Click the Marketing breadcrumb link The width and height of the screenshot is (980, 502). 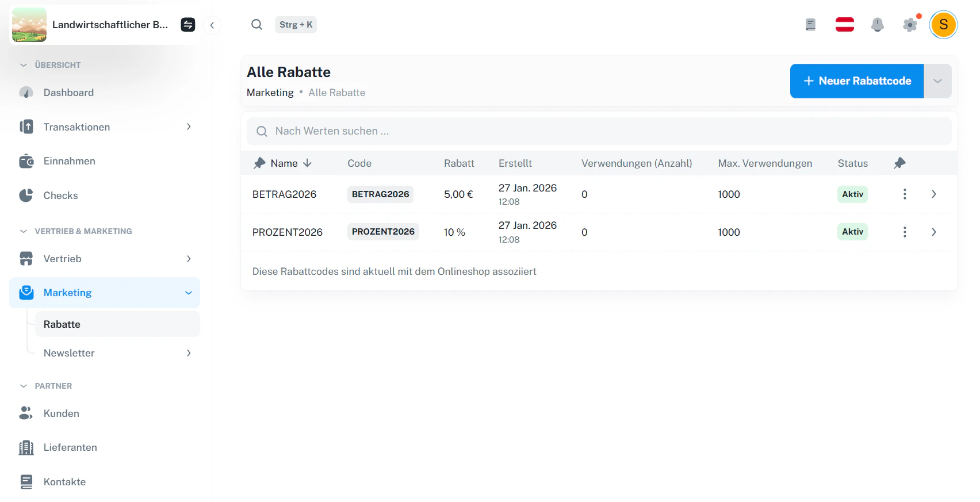tap(270, 93)
